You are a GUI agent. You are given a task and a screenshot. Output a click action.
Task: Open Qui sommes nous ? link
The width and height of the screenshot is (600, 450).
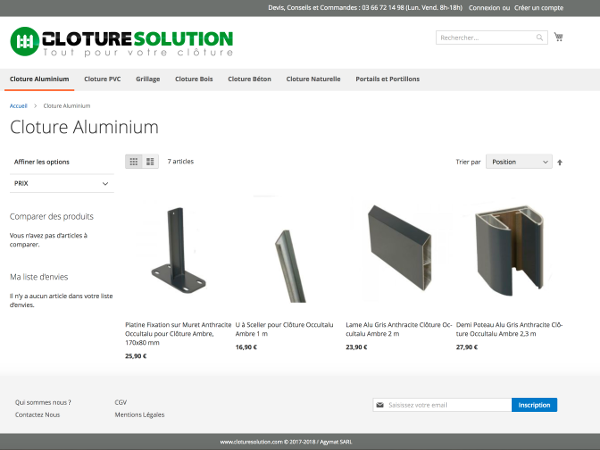pyautogui.click(x=43, y=402)
